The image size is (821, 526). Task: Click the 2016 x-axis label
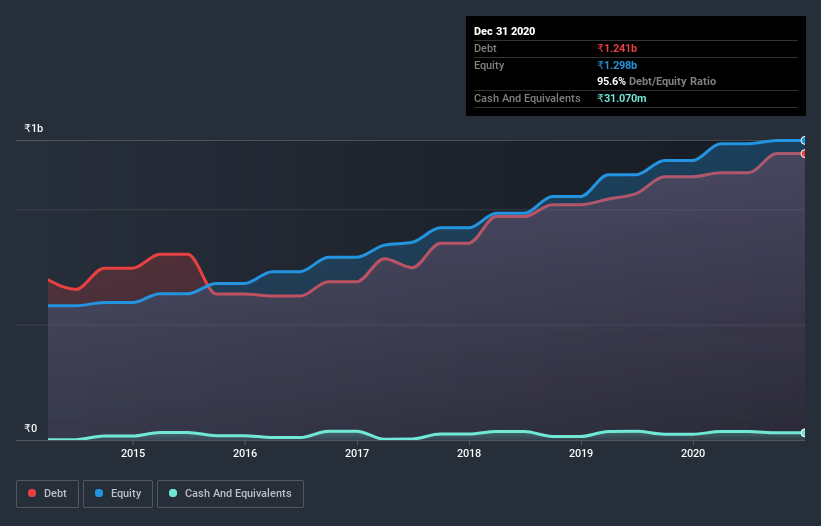click(245, 453)
